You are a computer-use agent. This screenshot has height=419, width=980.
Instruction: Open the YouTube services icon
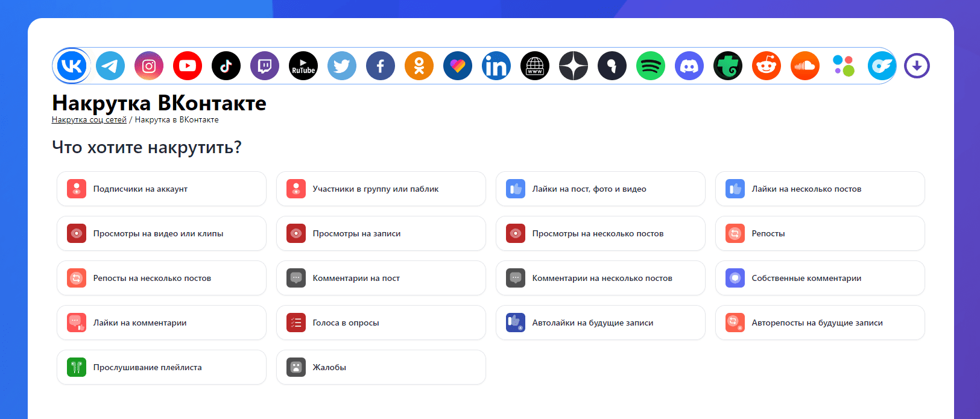click(188, 66)
